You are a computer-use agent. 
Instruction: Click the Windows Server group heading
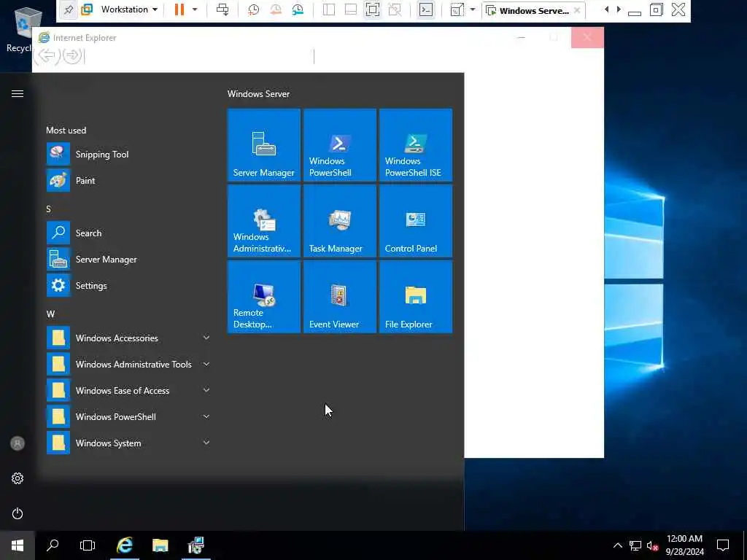pos(259,94)
